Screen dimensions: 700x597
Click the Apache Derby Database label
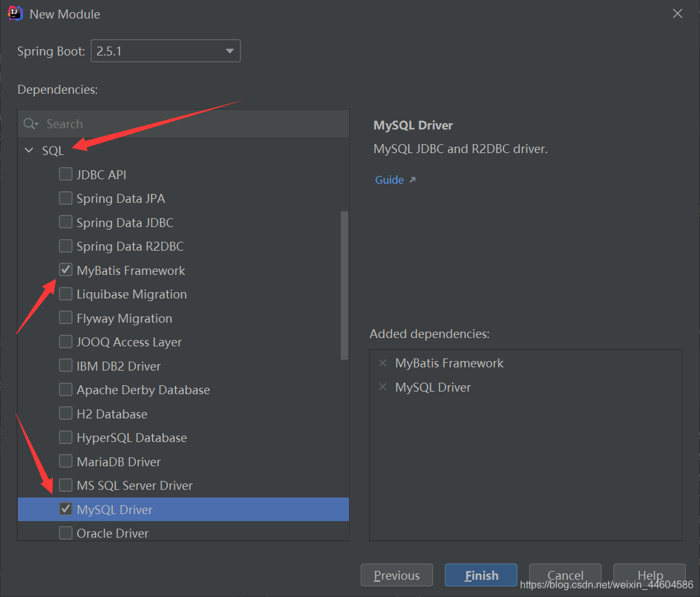tap(143, 390)
